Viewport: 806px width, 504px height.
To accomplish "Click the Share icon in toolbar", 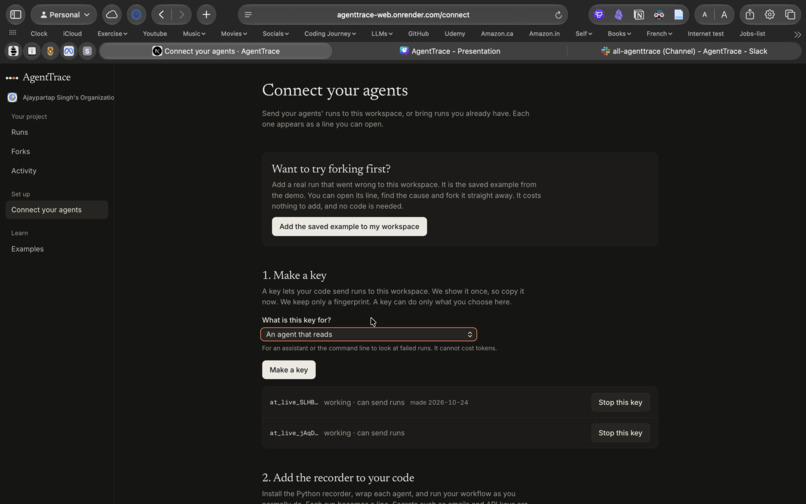I will (x=750, y=14).
